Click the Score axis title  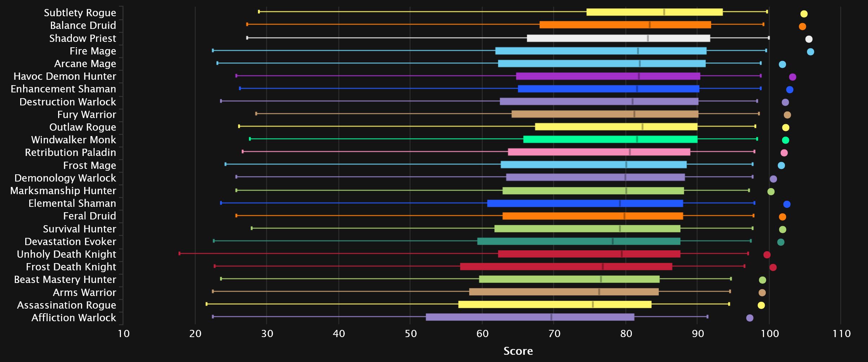[518, 351]
